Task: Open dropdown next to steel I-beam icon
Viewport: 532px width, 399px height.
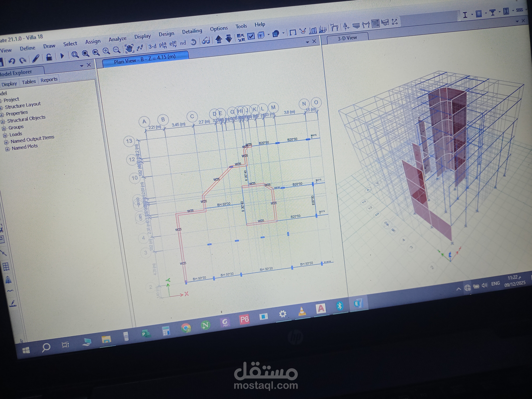Action: pos(472,14)
